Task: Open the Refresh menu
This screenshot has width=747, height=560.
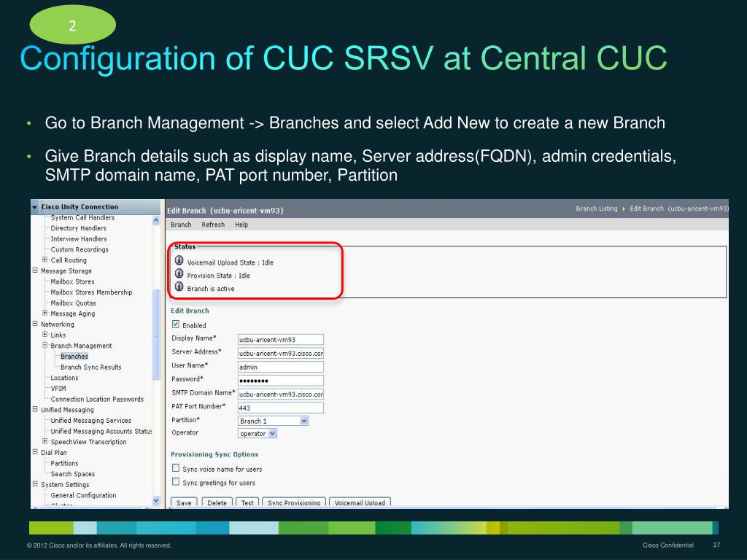Action: tap(213, 225)
